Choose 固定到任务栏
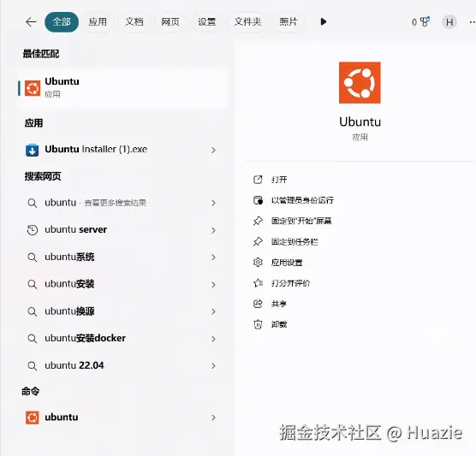Image resolution: width=476 pixels, height=456 pixels. pos(295,242)
